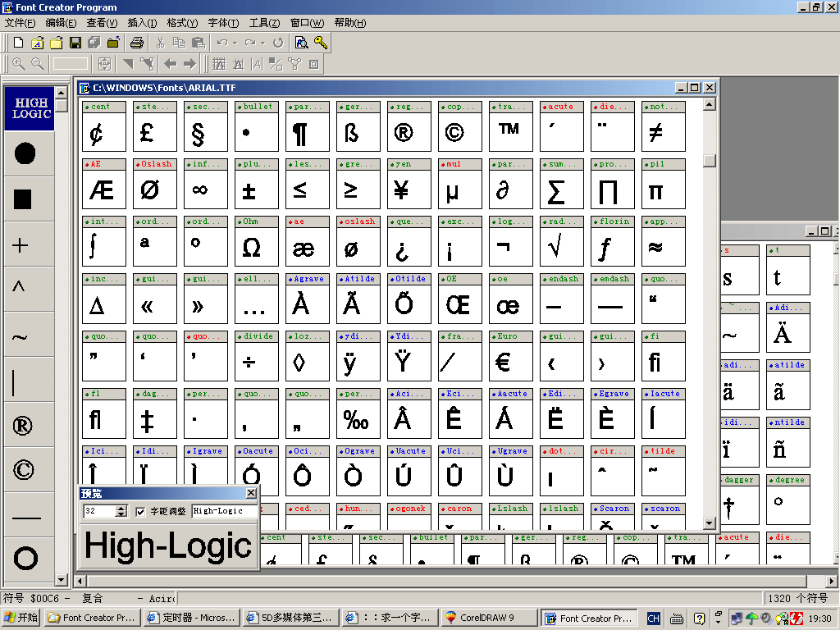Switch to 定时器 - Micros... taskbar window
The image size is (840, 630).
pos(191,618)
